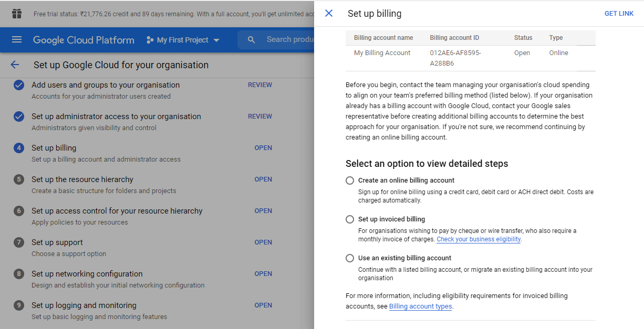Click REVIEW for Add users and groups
The image size is (644, 329).
point(260,85)
